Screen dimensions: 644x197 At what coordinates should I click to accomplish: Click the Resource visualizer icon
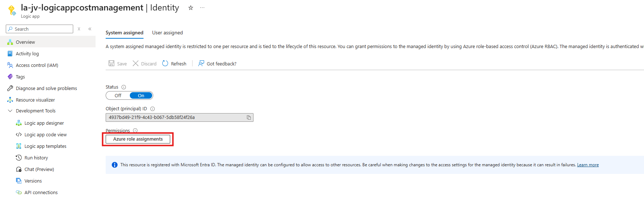click(10, 100)
